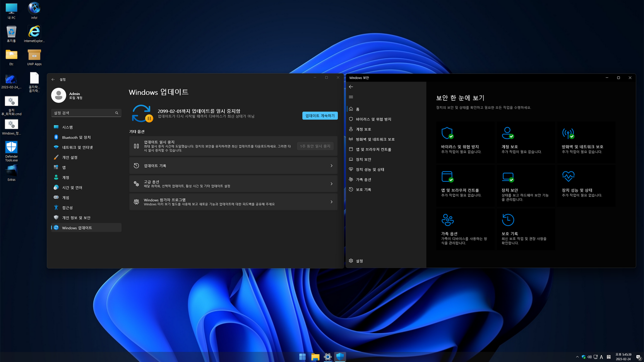Select 접근성 in the 설정 sidebar
Screen dimensions: 644x362
point(86,208)
